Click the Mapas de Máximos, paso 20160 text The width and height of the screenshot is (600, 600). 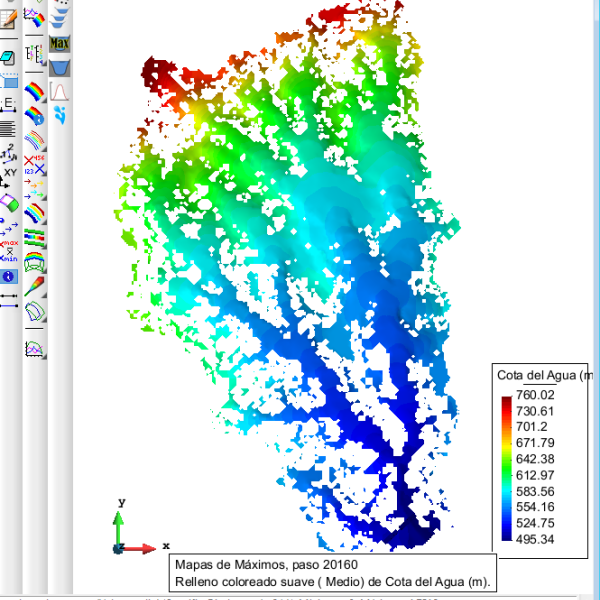(266, 565)
